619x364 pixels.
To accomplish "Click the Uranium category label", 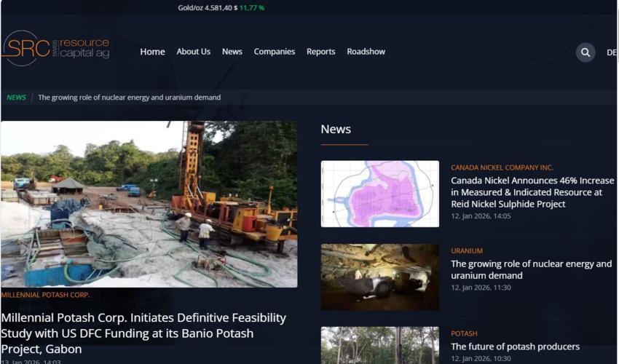I will click(x=466, y=250).
